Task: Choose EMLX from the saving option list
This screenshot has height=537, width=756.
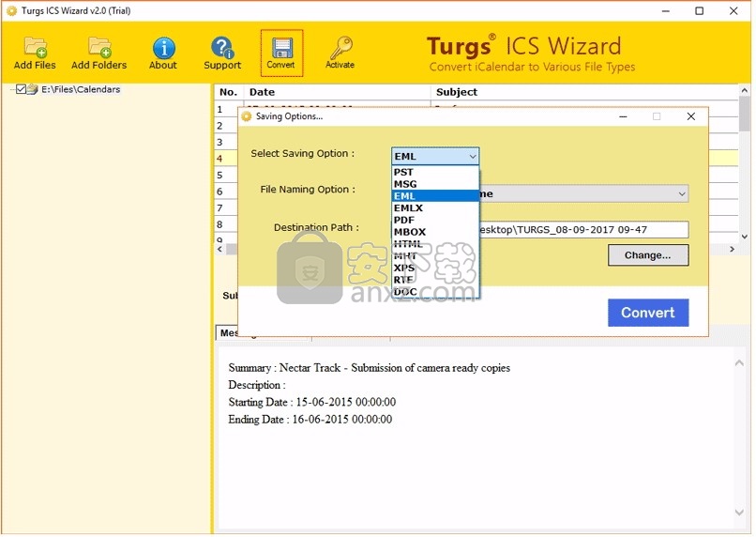Action: tap(435, 208)
